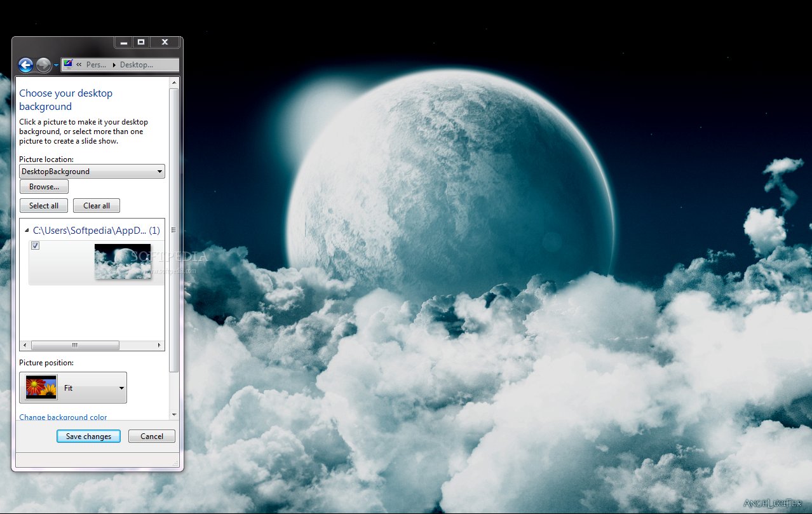Click the picture list horizontal scrollbar thumb
Image resolution: width=812 pixels, height=514 pixels.
[75, 346]
